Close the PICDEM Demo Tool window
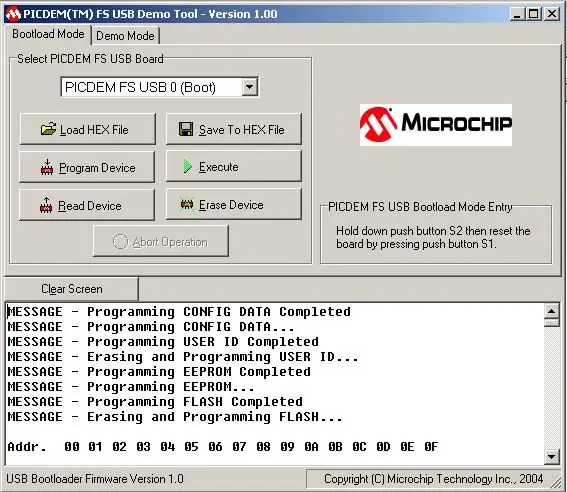Viewport: 567px width, 492px height. (x=552, y=14)
